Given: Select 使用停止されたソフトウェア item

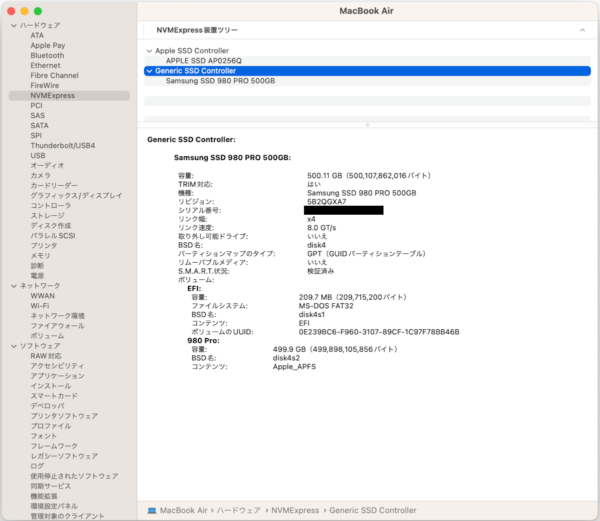Looking at the screenshot, I should pyautogui.click(x=75, y=476).
